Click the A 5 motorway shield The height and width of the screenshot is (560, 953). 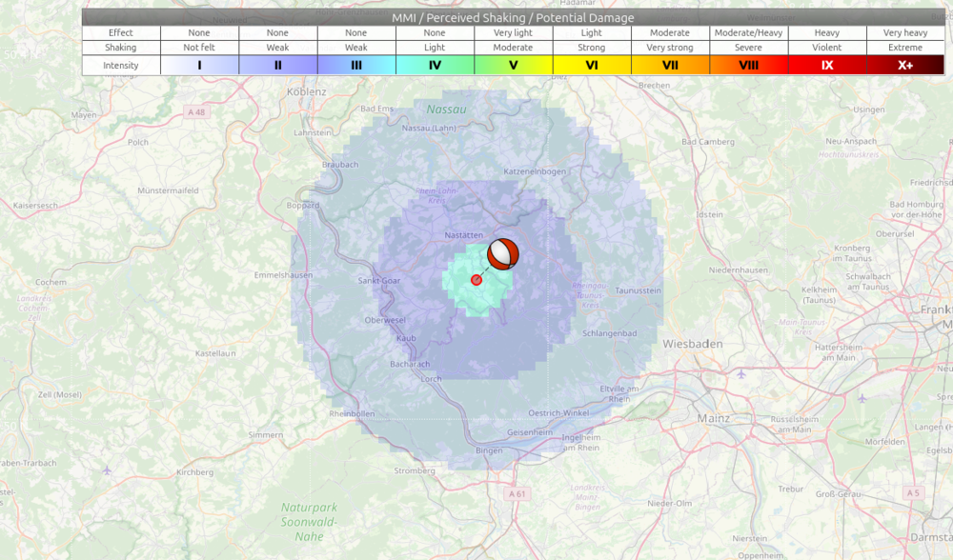[914, 492]
